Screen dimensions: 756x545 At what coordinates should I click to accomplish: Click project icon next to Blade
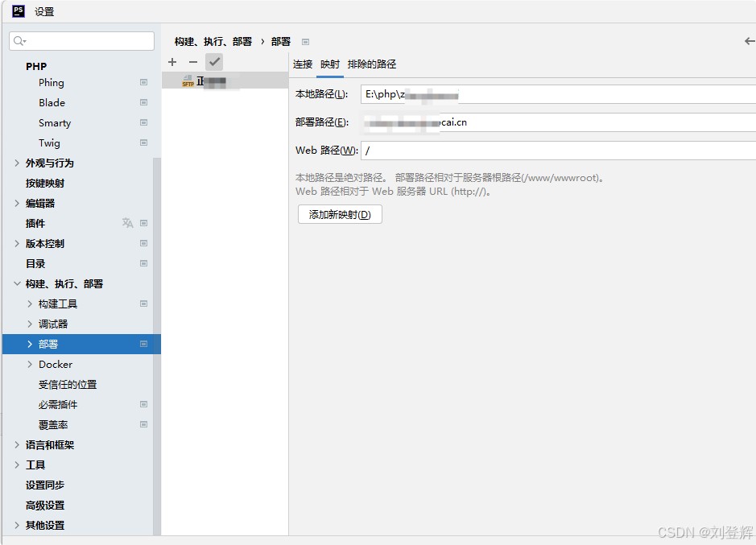[143, 102]
